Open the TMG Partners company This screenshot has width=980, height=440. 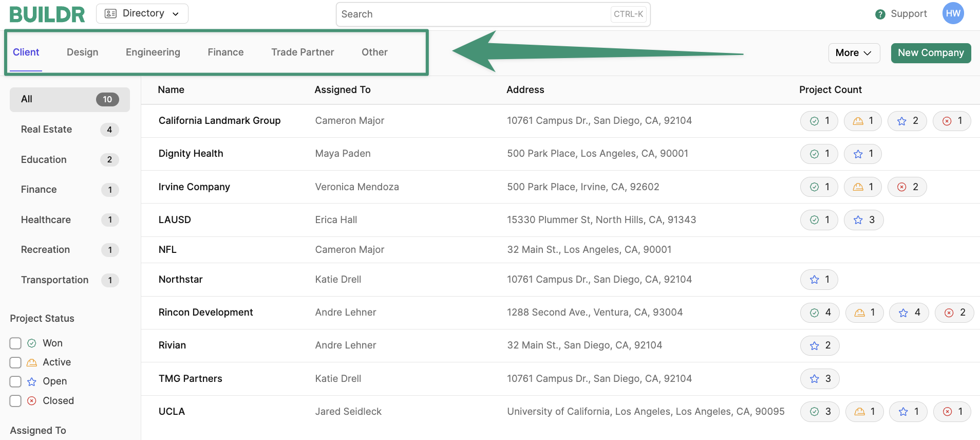[190, 379]
